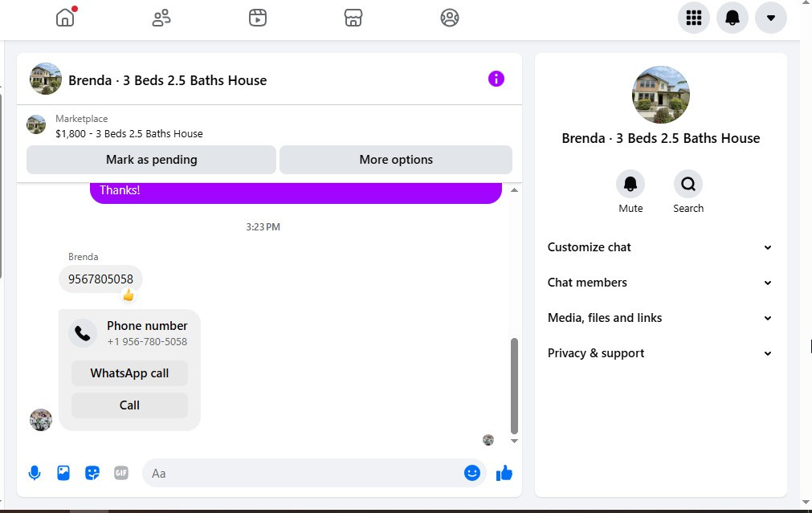Click the chat title Brenda · 3 Beds 2.5 Baths House
This screenshot has width=812, height=513.
coord(168,80)
